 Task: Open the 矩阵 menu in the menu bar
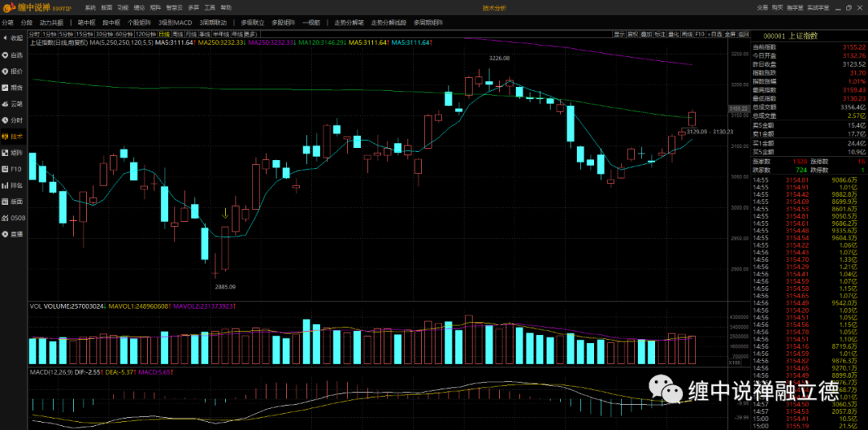pos(156,8)
